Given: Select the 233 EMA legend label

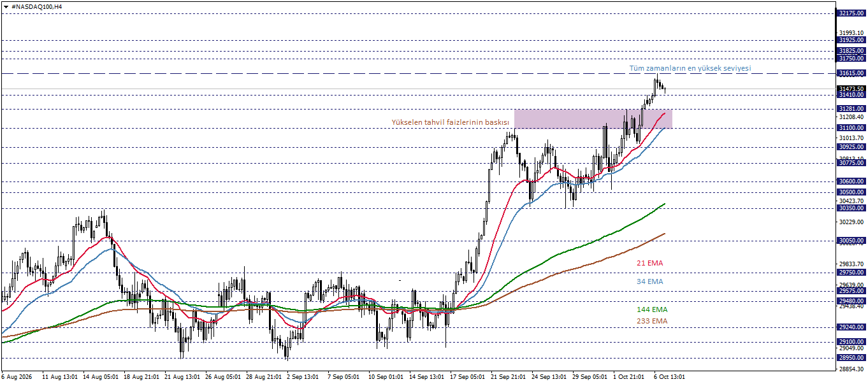Looking at the screenshot, I should coord(652,321).
